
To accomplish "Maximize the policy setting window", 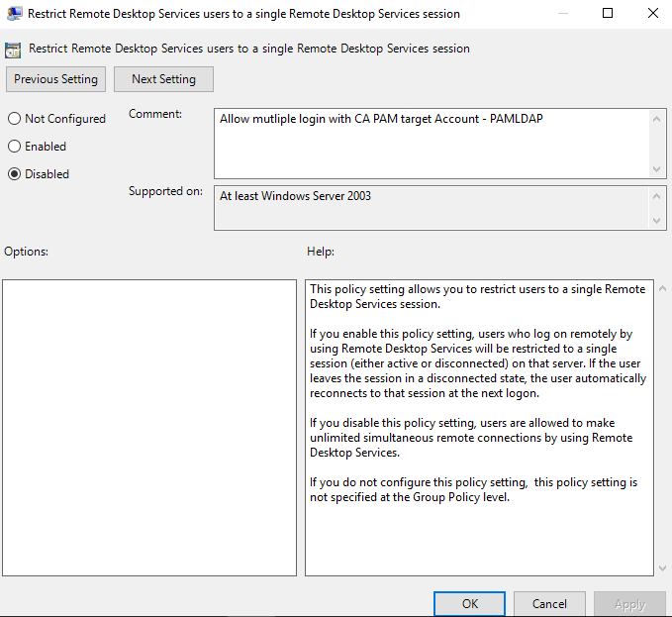I will tap(608, 14).
